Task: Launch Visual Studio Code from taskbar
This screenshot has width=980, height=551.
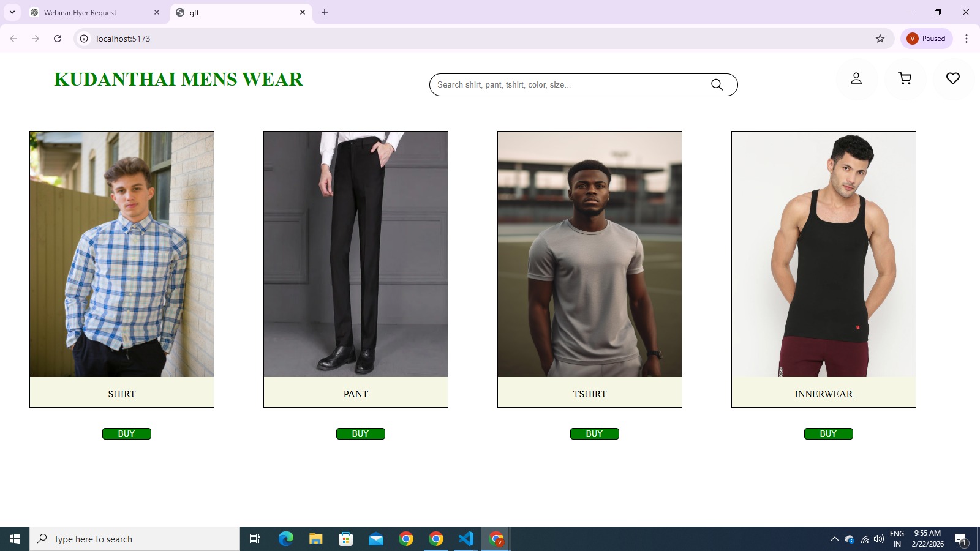Action: 466,539
